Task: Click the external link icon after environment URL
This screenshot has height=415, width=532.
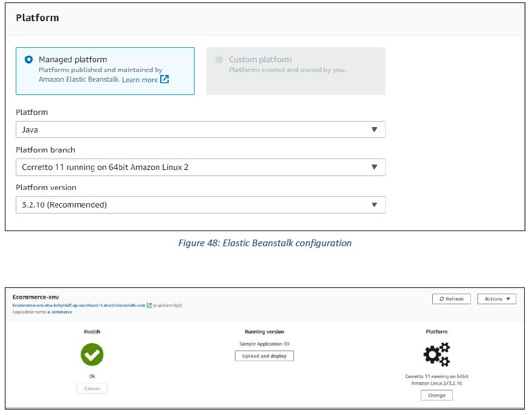Action: pos(149,306)
